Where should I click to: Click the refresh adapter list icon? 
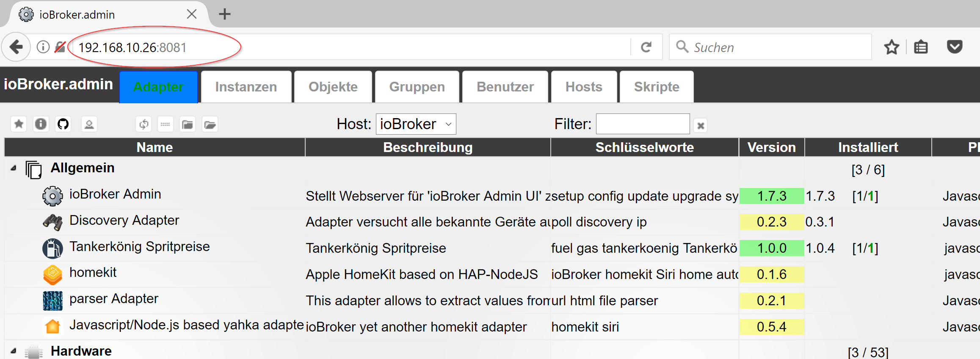pos(144,124)
